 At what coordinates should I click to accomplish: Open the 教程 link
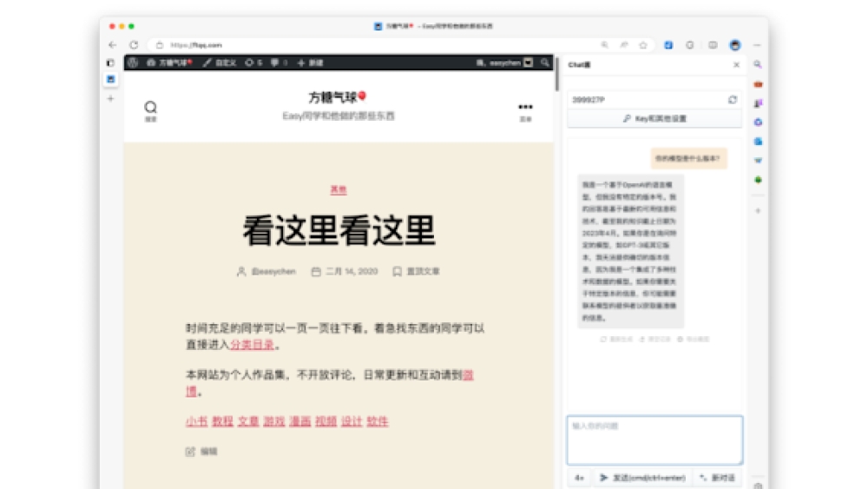tap(222, 421)
